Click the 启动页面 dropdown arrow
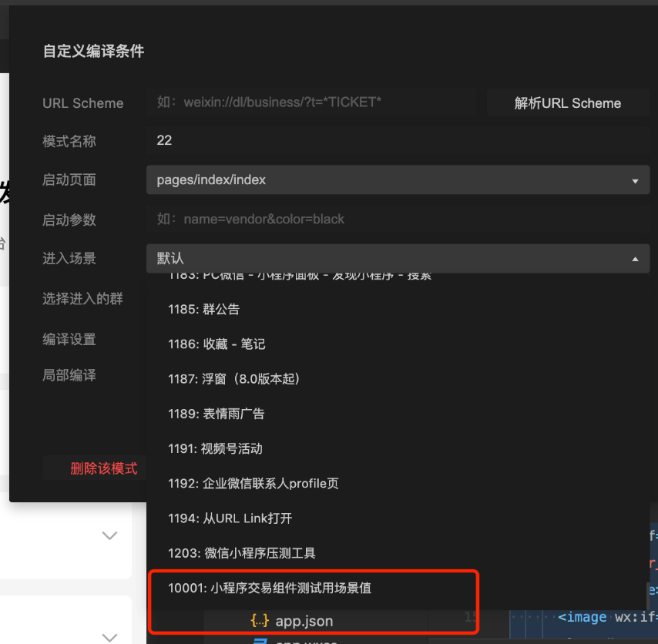 click(x=636, y=181)
